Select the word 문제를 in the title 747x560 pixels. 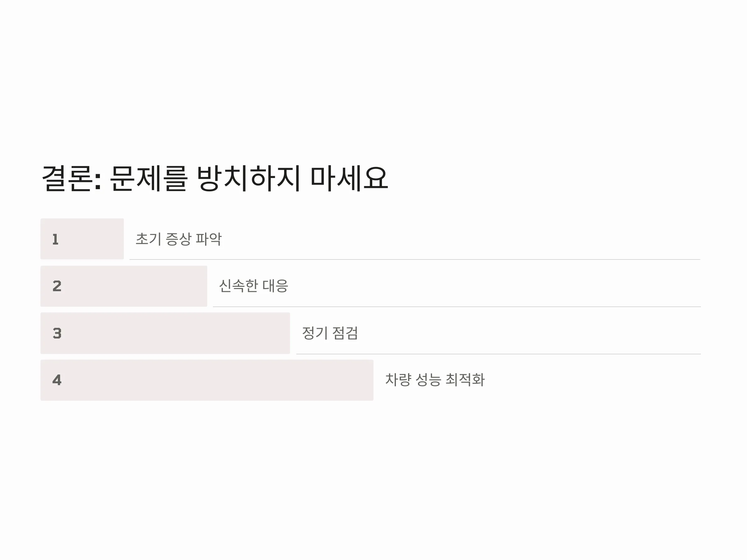(148, 178)
